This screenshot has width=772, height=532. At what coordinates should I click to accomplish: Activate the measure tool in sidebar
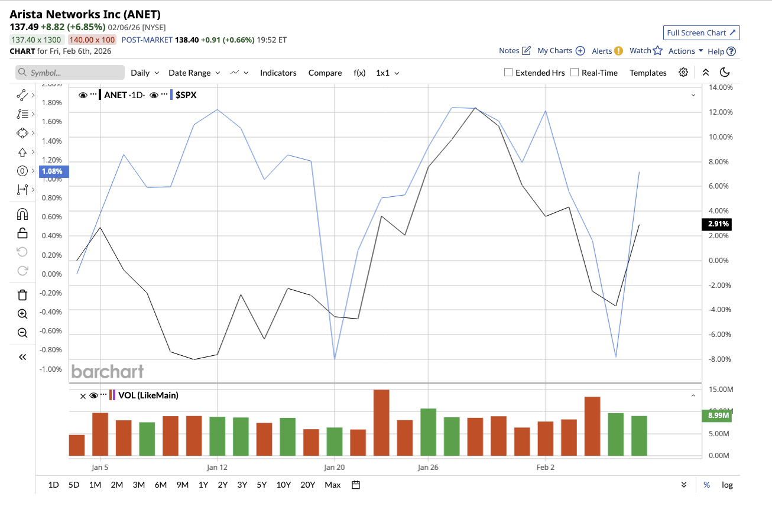[22, 190]
